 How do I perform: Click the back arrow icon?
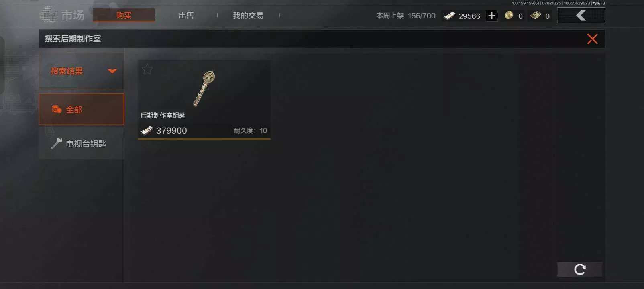[581, 16]
